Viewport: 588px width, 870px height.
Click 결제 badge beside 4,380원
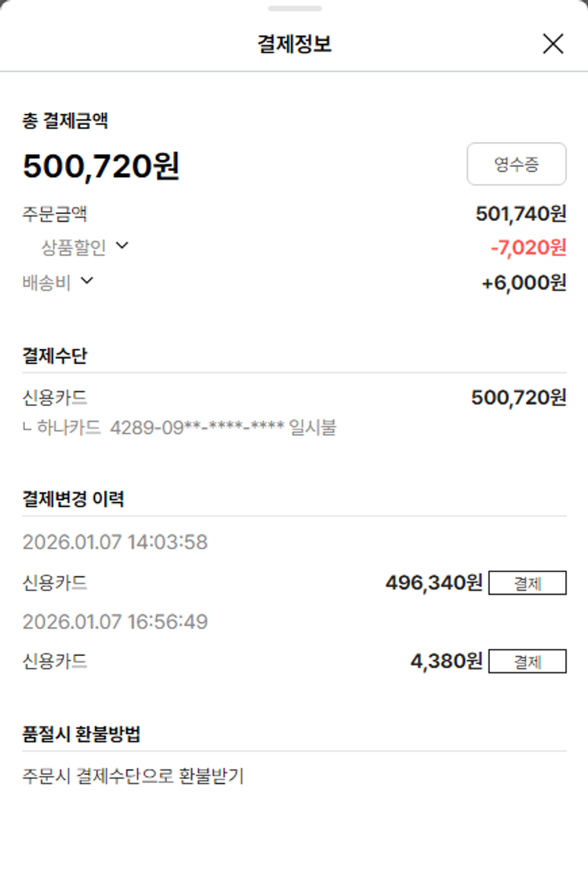[527, 662]
